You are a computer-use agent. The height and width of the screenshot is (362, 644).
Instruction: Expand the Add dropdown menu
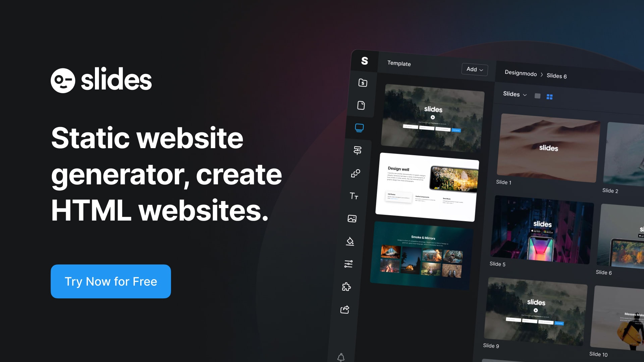coord(474,69)
